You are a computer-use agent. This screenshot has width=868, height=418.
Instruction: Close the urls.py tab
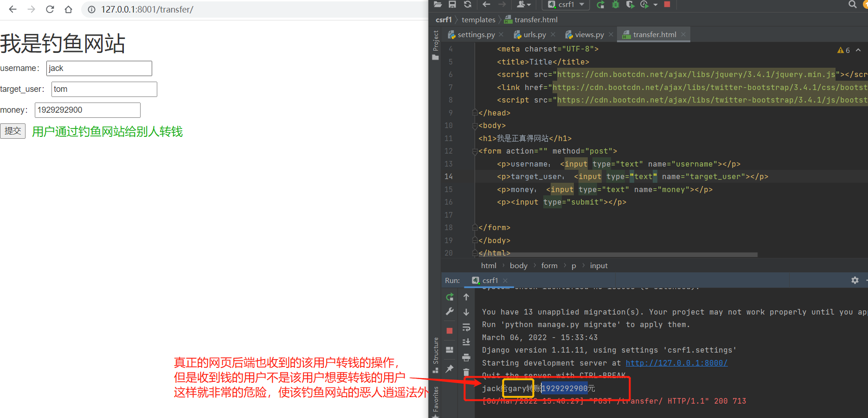pos(553,34)
